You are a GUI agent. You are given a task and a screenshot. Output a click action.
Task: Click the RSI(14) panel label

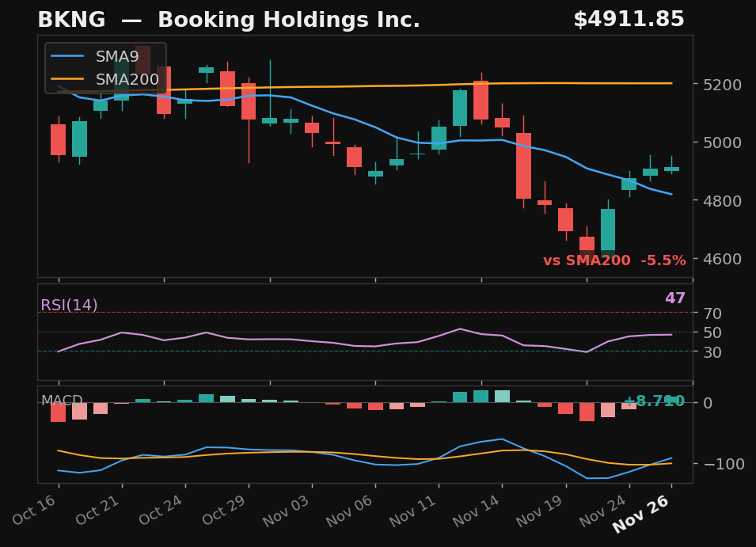69,305
